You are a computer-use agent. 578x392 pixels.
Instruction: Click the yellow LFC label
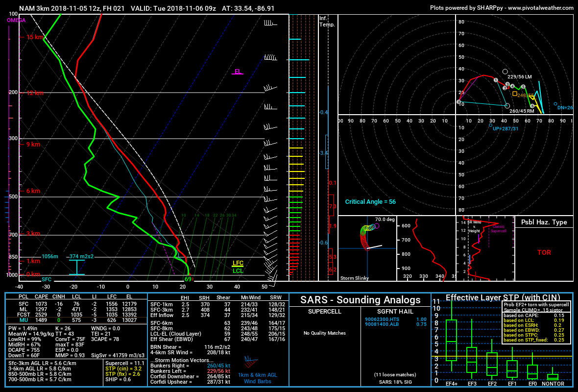[238, 263]
